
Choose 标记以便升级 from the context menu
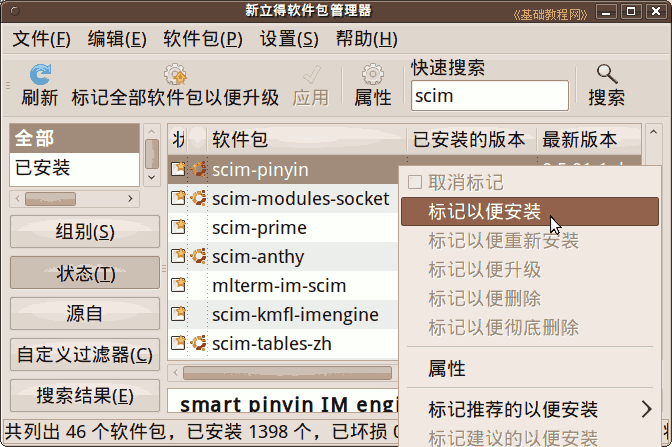point(530,270)
